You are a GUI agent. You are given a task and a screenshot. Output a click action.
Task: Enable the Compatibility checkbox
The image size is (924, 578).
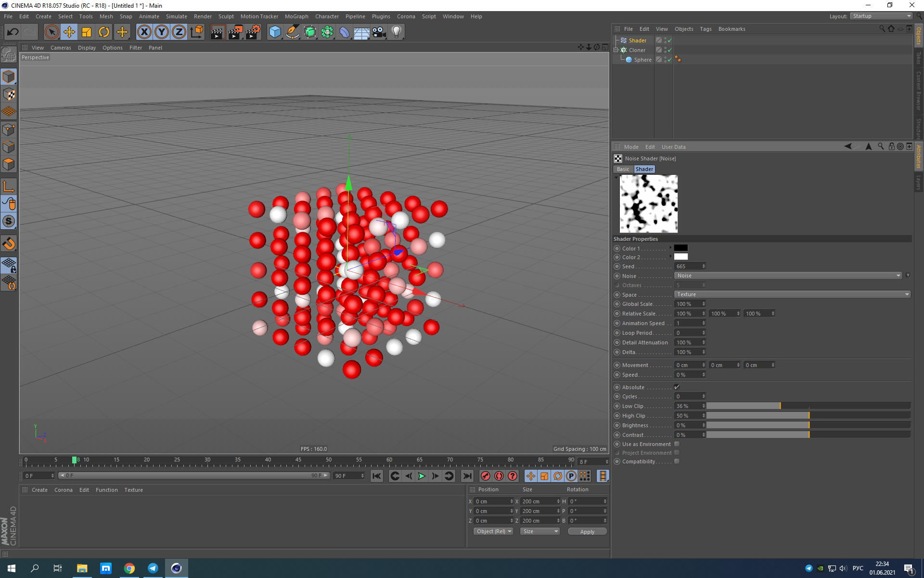pyautogui.click(x=677, y=461)
